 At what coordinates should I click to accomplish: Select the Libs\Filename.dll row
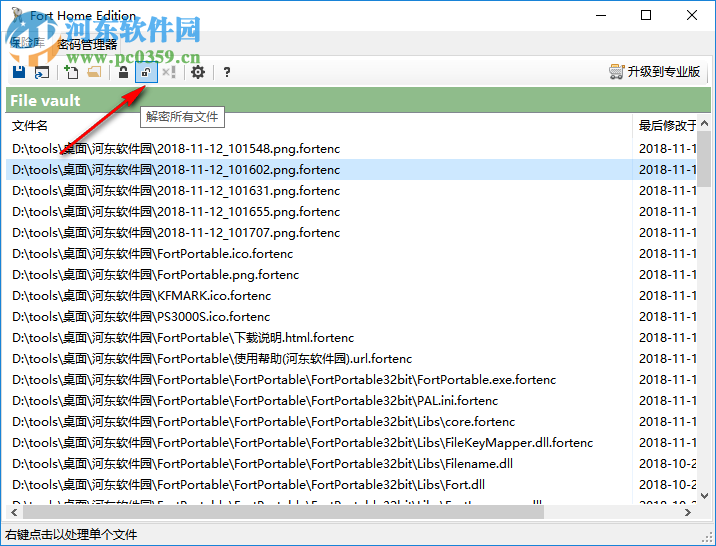point(351,464)
